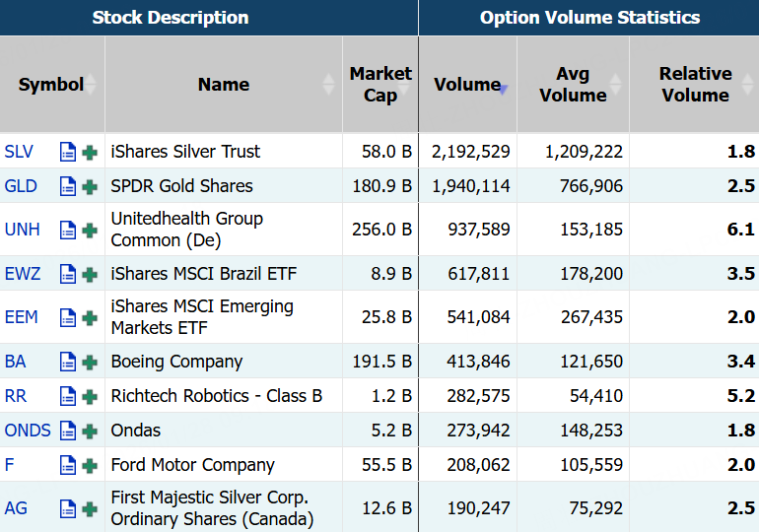Follow the EWZ symbol link
Image resolution: width=759 pixels, height=532 pixels.
point(23,274)
